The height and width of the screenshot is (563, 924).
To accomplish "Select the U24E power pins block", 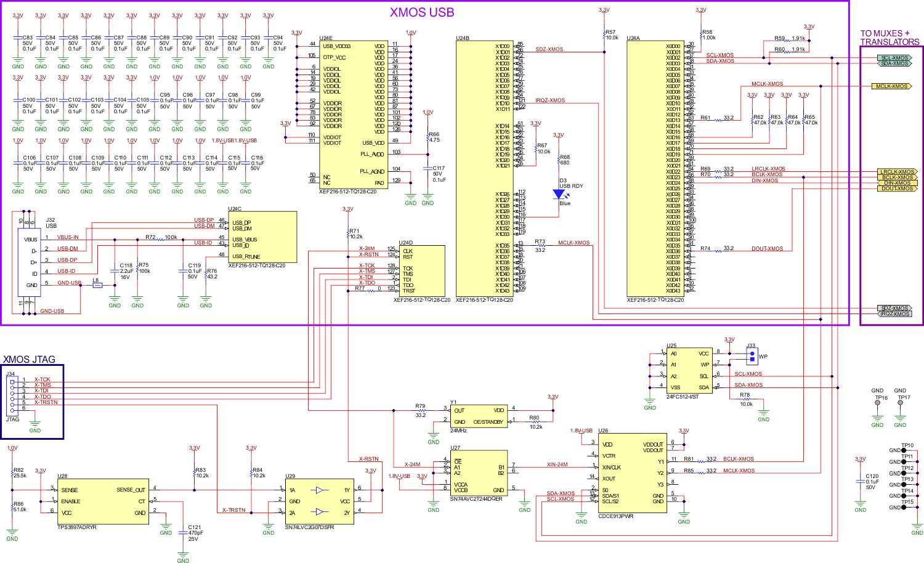I will coord(353,115).
